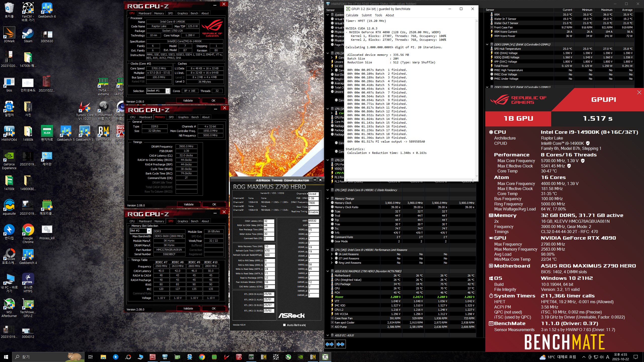Image resolution: width=644 pixels, height=362 pixels.
Task: Open the TM5A extreme shortcut
Action: [103, 87]
